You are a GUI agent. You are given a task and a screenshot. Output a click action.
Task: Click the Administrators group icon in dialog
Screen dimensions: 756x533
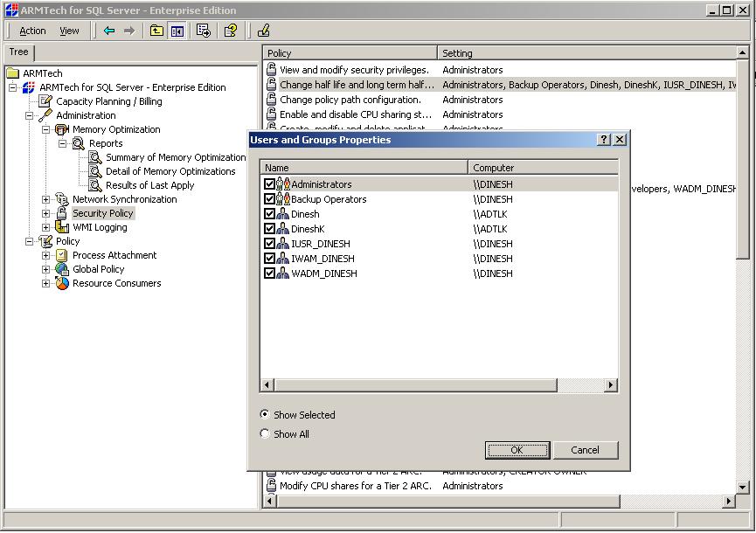(283, 184)
